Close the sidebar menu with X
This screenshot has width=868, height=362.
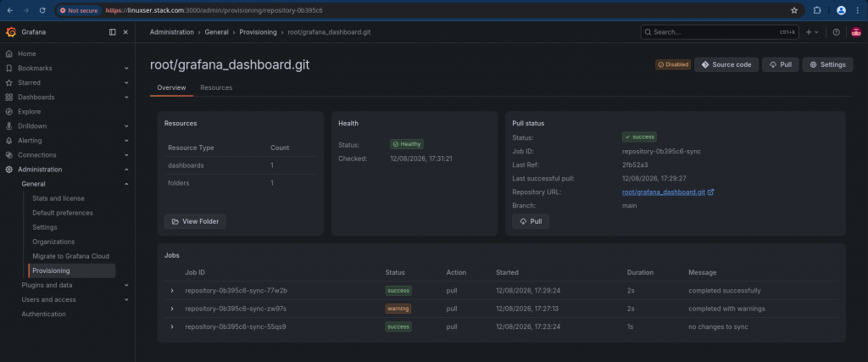[125, 32]
